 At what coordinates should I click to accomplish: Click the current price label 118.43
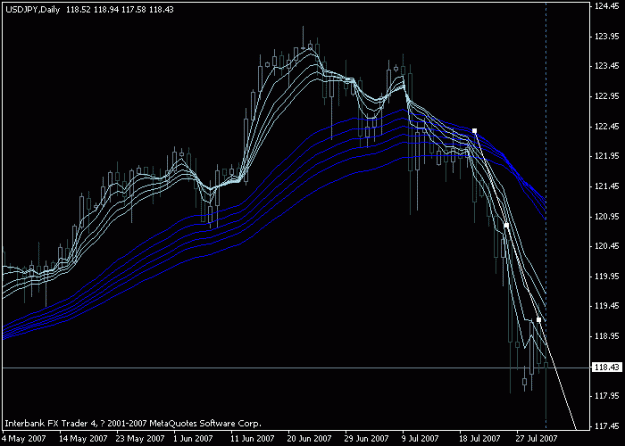(606, 367)
